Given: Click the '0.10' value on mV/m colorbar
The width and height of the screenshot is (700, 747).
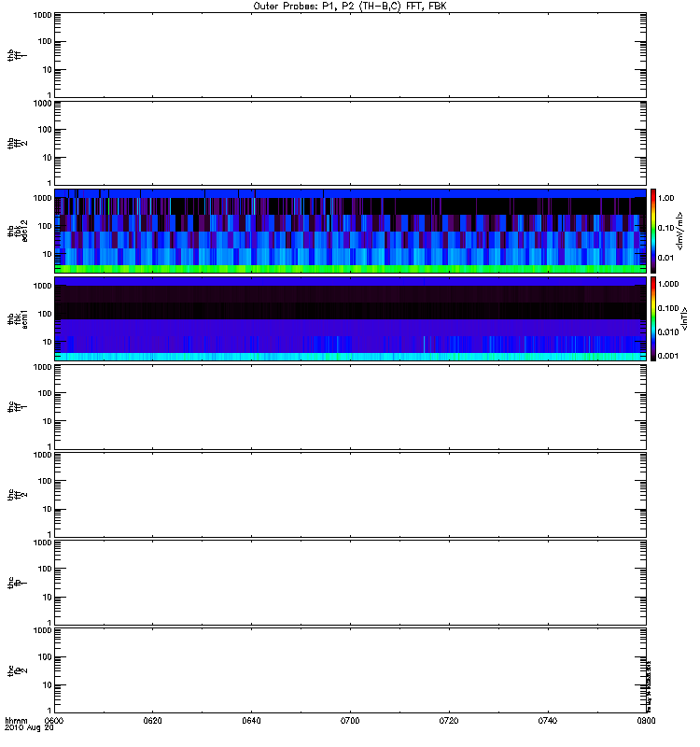Looking at the screenshot, I should point(665,228).
